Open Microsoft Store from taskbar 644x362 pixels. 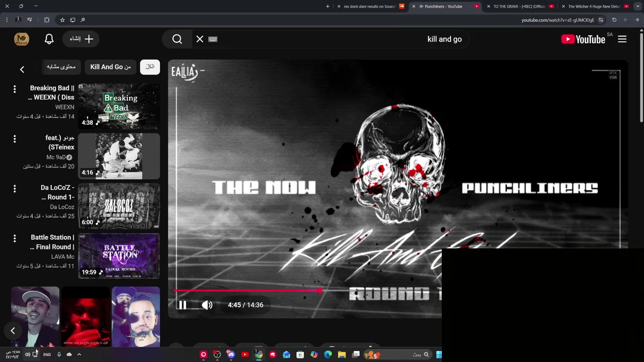(x=300, y=354)
